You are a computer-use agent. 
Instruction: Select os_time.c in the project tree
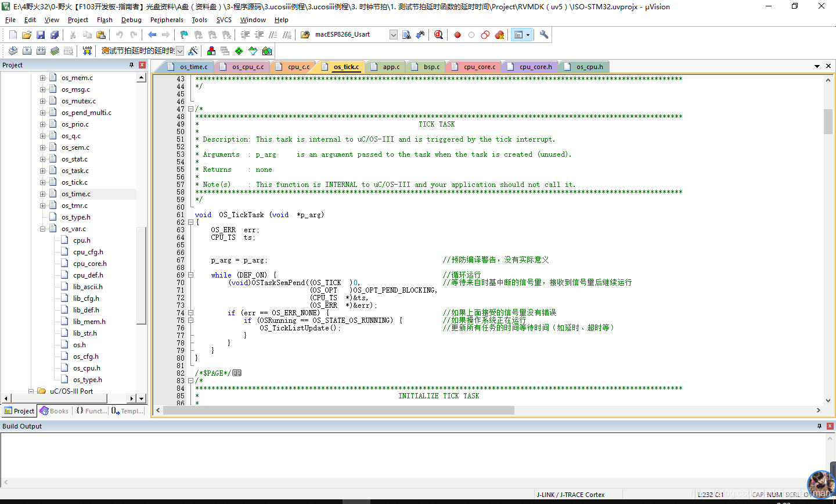pyautogui.click(x=76, y=194)
